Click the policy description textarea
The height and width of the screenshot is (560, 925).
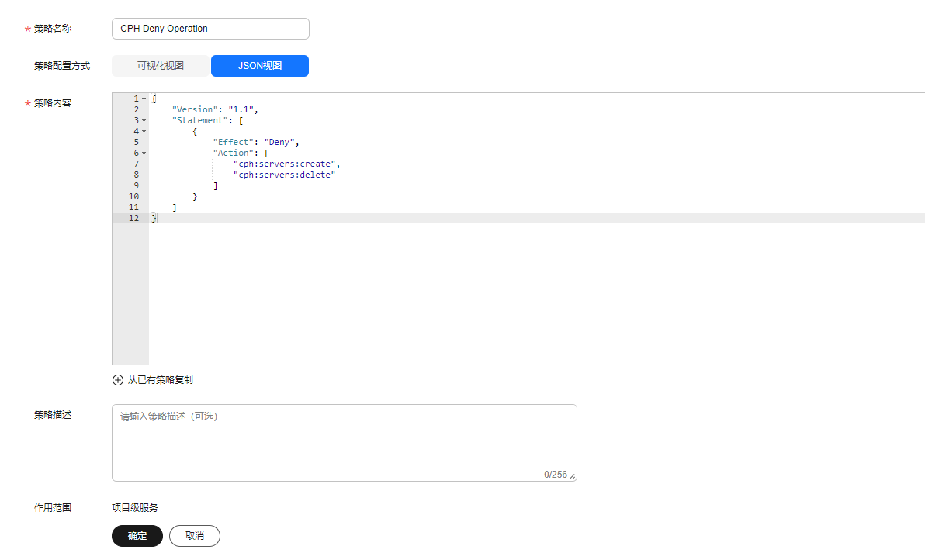tap(344, 443)
